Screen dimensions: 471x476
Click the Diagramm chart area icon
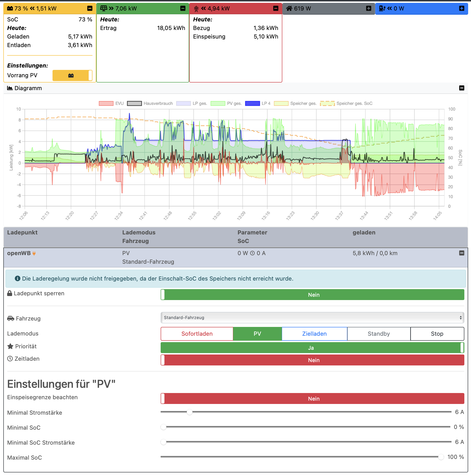[x=10, y=88]
